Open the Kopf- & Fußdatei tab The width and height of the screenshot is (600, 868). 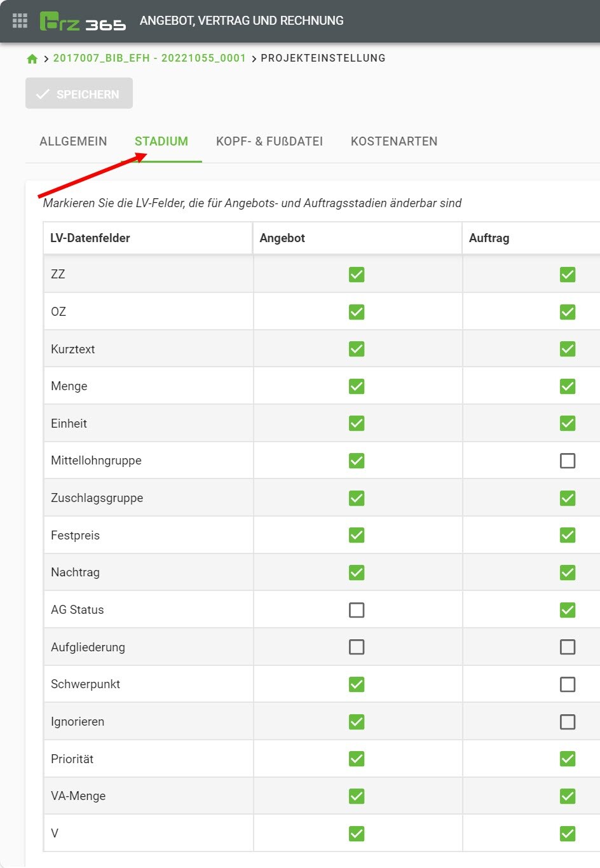pos(269,142)
